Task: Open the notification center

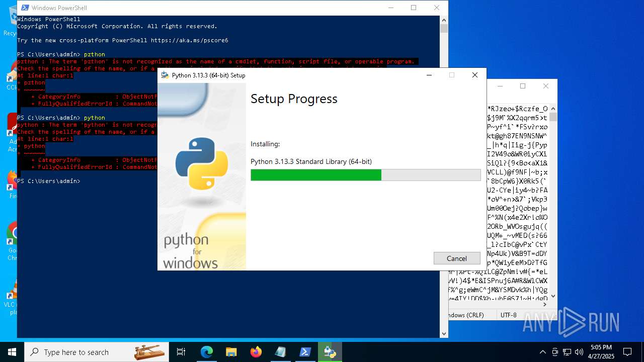Action: 627,352
